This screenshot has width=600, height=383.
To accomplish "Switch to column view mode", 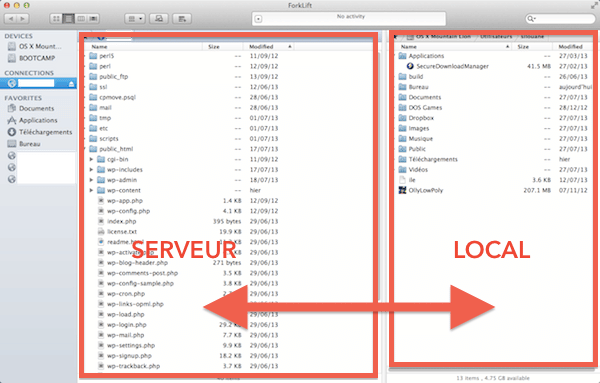I will pos(81,19).
